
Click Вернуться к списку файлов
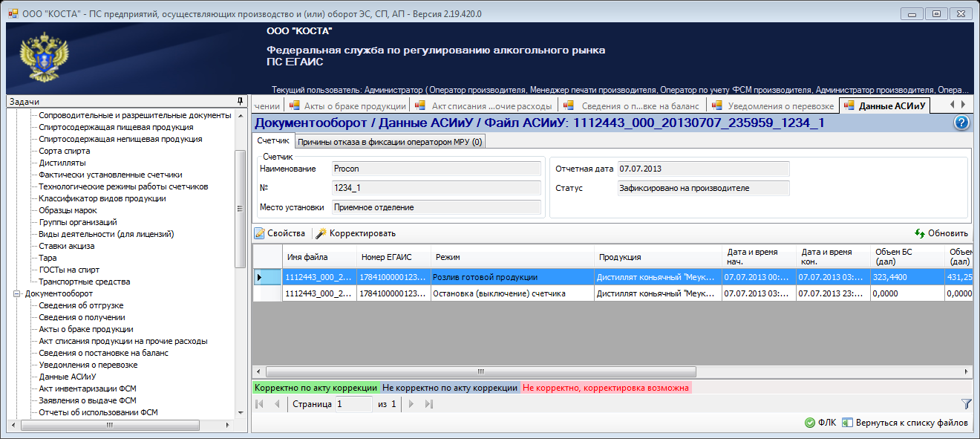point(905,423)
